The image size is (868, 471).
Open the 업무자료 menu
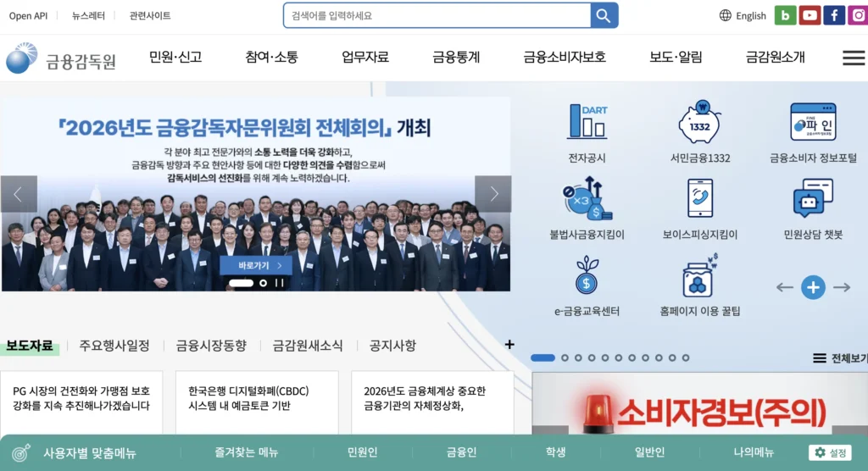pyautogui.click(x=365, y=57)
